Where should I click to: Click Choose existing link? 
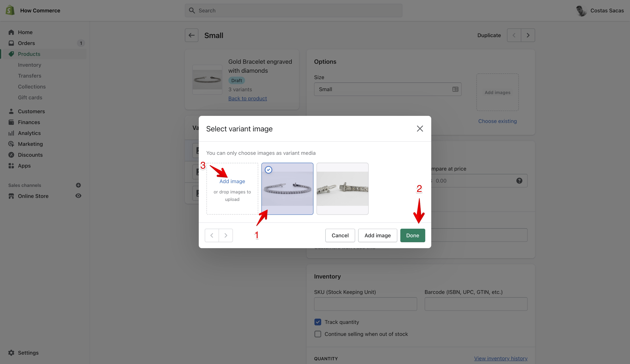click(x=497, y=121)
